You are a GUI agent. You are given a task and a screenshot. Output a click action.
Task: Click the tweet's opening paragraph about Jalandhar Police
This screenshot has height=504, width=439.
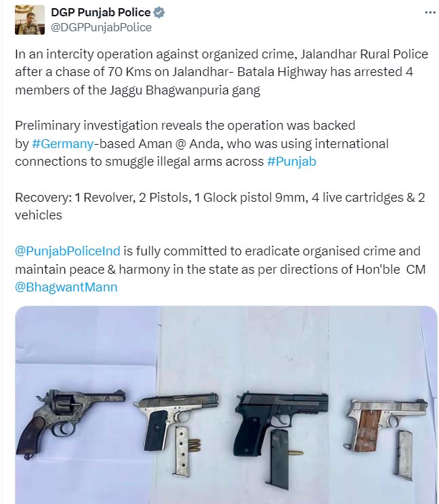click(222, 72)
